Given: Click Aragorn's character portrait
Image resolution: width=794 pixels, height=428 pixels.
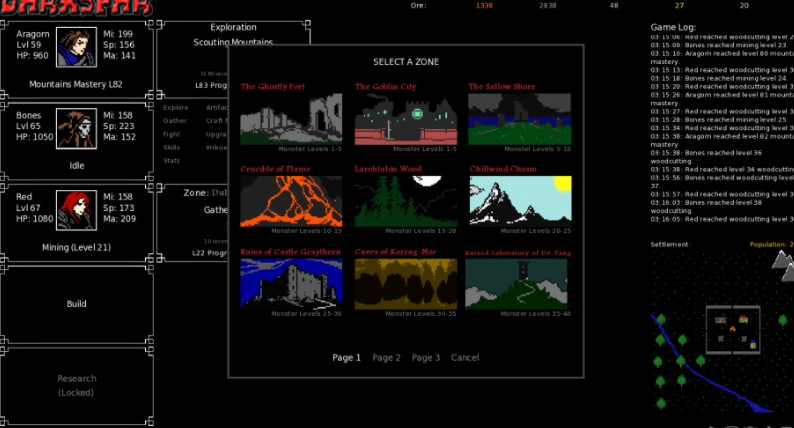Looking at the screenshot, I should 76,47.
